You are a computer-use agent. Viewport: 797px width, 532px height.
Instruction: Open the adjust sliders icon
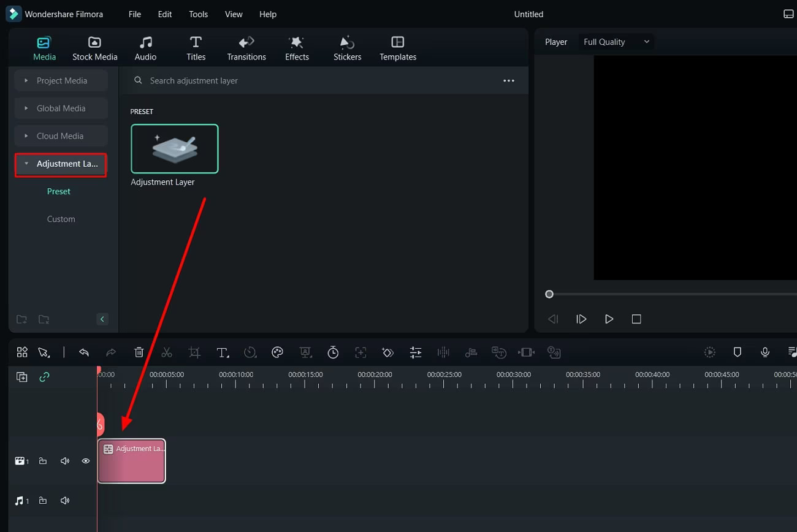click(416, 352)
